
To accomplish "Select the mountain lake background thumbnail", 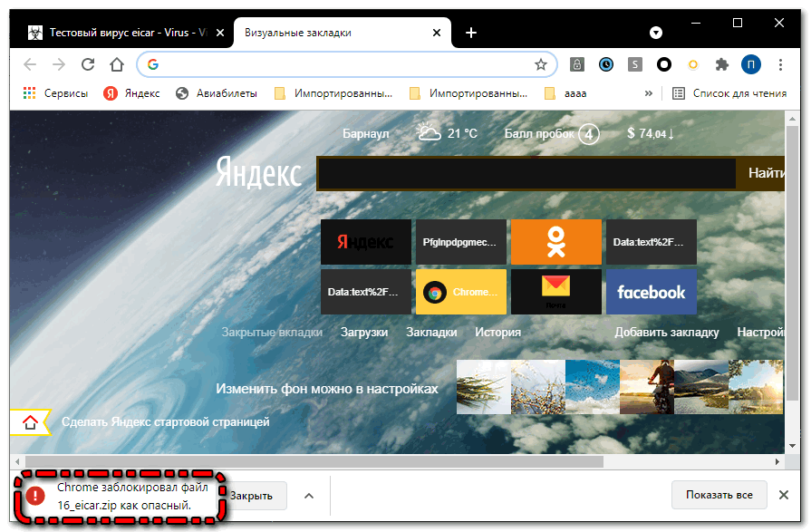I will (x=700, y=387).
